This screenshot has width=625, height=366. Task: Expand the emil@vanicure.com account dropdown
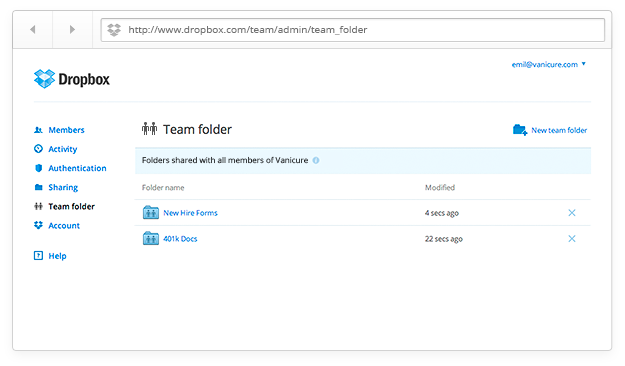click(548, 64)
